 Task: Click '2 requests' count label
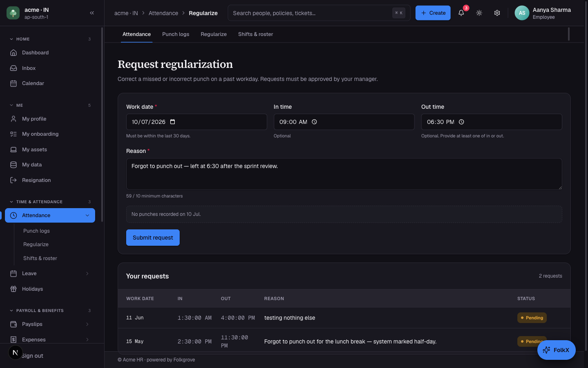pos(550,276)
